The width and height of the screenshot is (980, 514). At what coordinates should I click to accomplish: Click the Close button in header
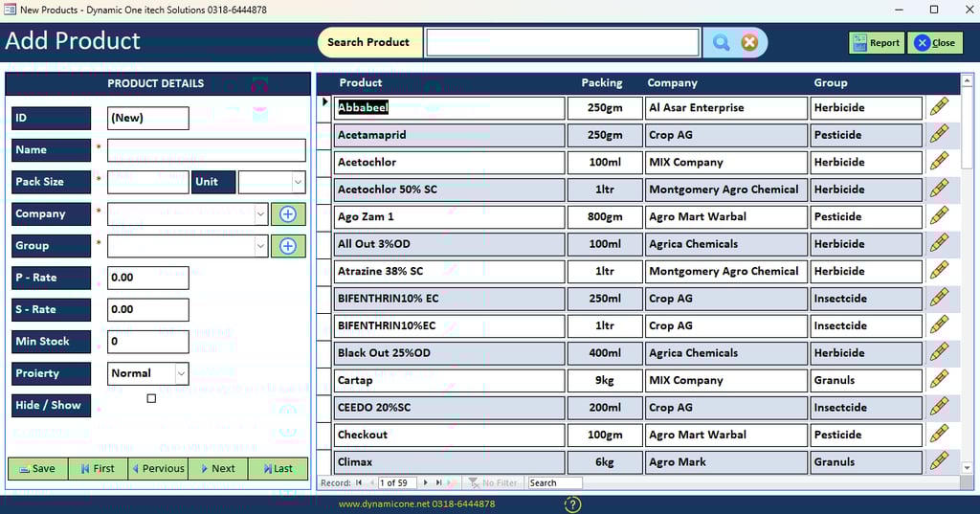point(935,42)
